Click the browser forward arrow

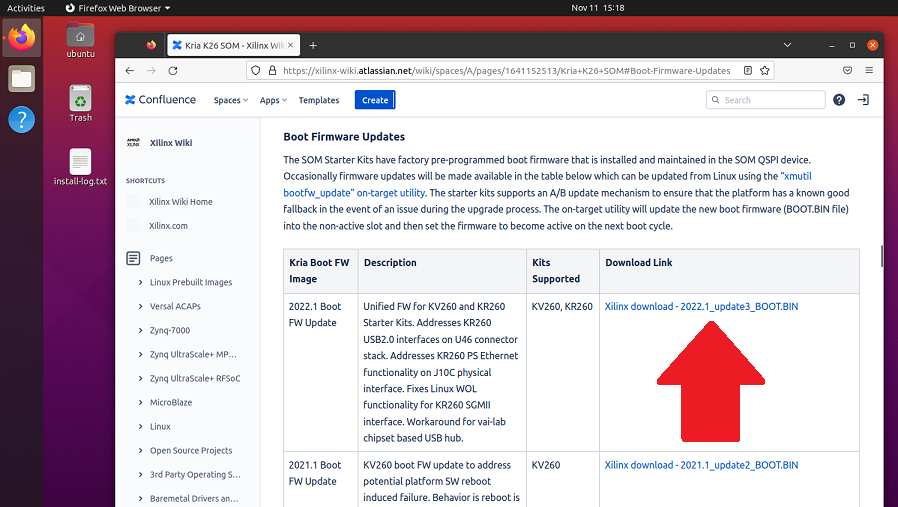[151, 70]
